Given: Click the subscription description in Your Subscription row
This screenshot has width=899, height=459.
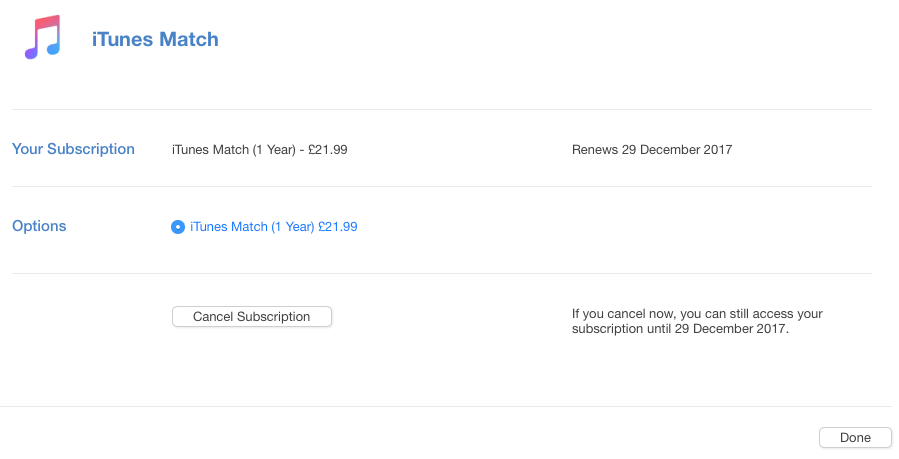Looking at the screenshot, I should pyautogui.click(x=259, y=150).
